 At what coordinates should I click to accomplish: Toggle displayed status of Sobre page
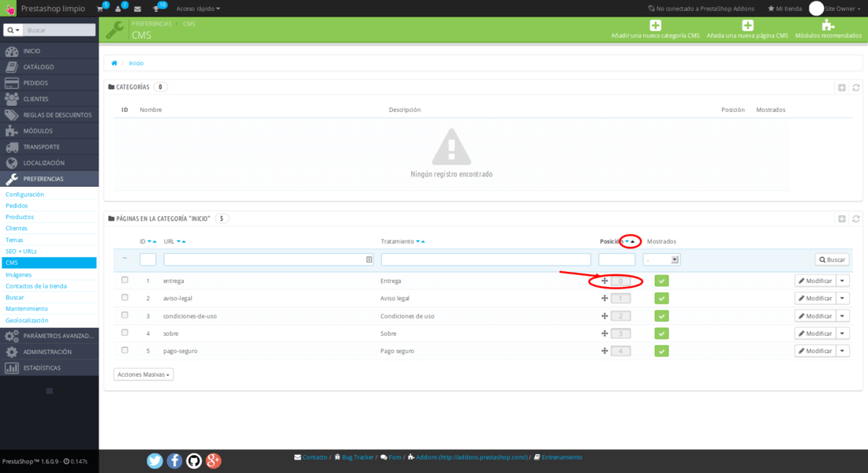pos(661,333)
